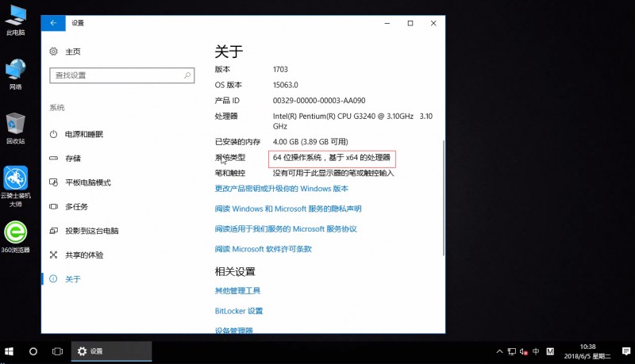Open Shared experiences (共享的体验) settings
This screenshot has width=635, height=364.
point(84,255)
